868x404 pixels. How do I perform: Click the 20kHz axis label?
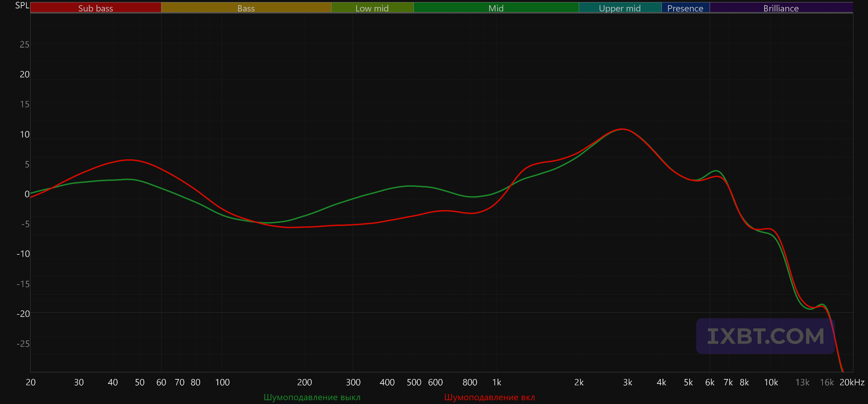[852, 382]
